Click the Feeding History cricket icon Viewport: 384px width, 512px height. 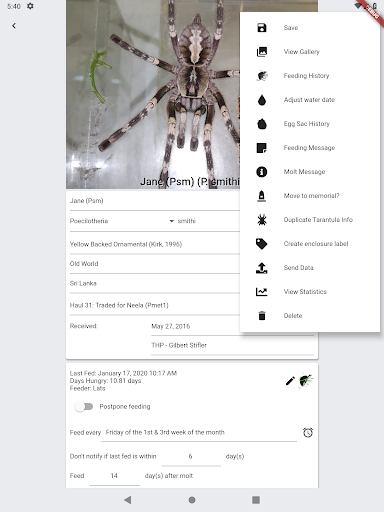(262, 76)
